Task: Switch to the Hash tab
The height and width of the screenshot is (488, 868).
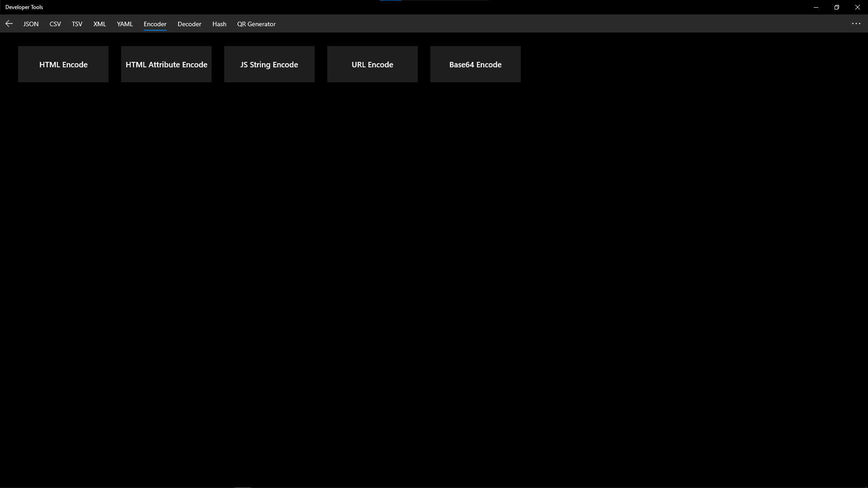Action: pos(219,24)
